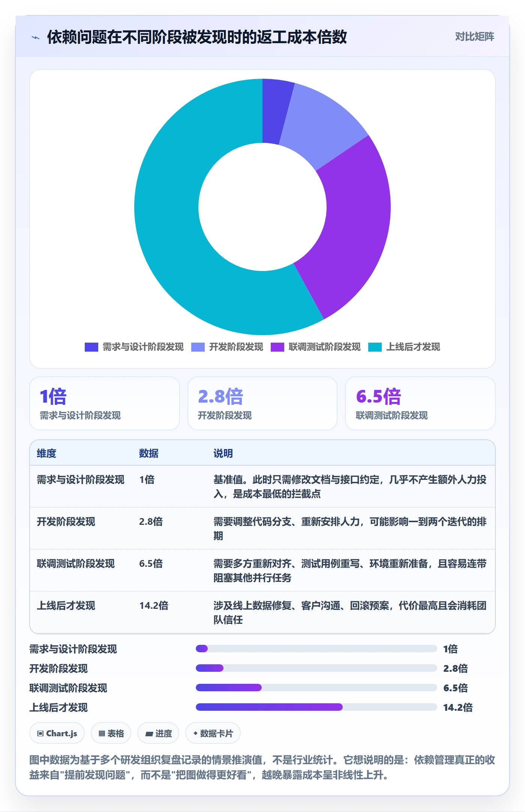Toggle the 需求与设计阶段发现 legend item
This screenshot has width=525, height=812.
(134, 347)
